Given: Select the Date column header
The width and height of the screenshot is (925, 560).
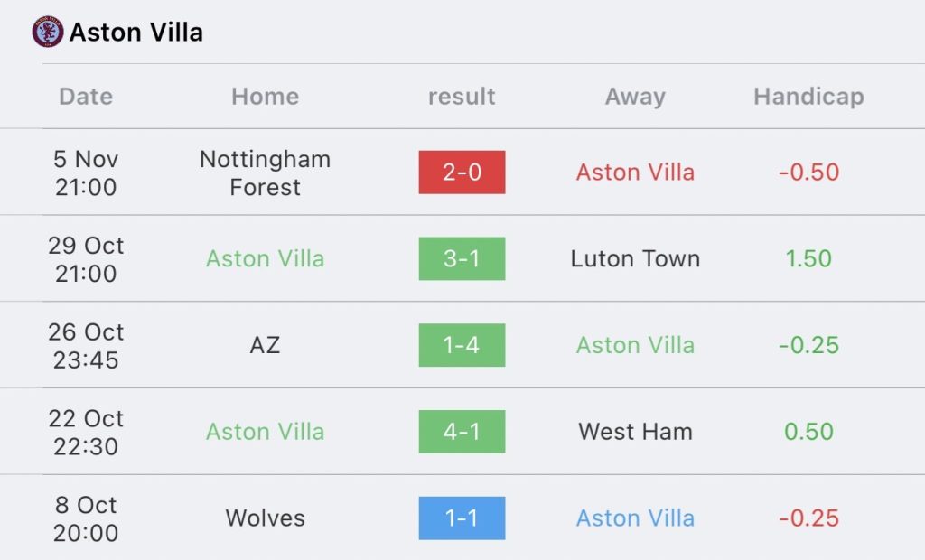Looking at the screenshot, I should pos(86,97).
